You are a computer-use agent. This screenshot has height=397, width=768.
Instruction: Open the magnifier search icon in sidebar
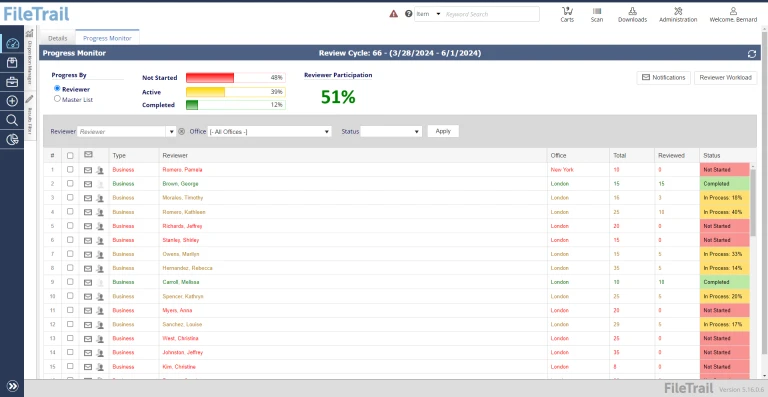pos(12,120)
